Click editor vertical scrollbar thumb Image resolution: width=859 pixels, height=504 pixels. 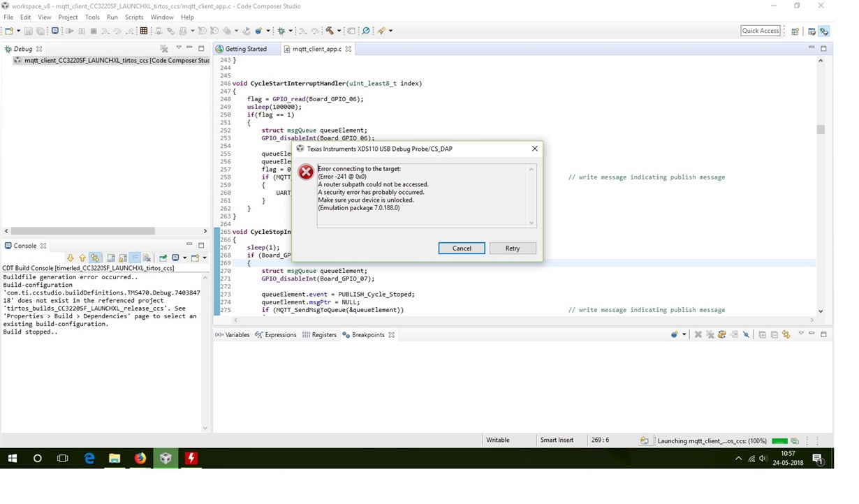coord(821,129)
